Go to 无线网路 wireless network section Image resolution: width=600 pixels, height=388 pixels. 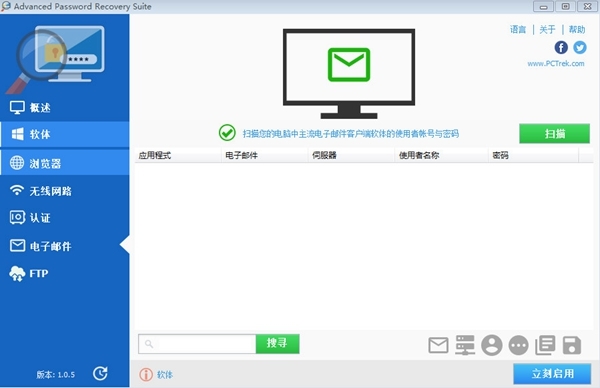pyautogui.click(x=65, y=191)
